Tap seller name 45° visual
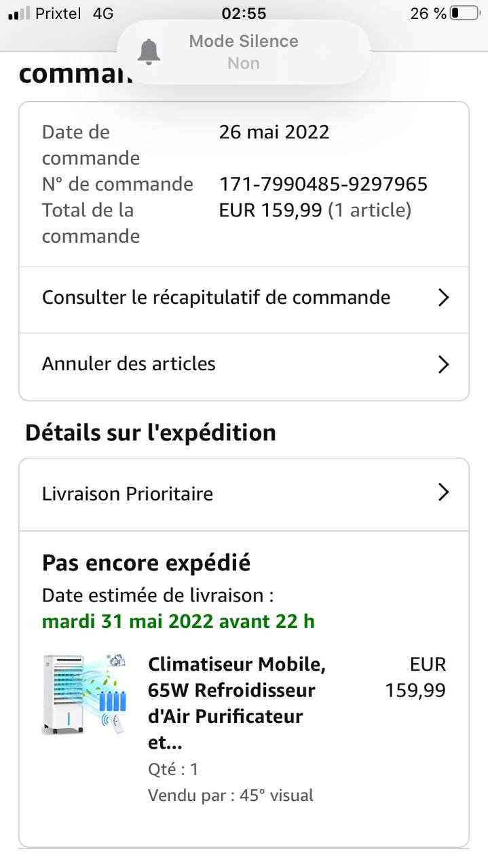Screen dimensions: 488x868 [x=276, y=795]
